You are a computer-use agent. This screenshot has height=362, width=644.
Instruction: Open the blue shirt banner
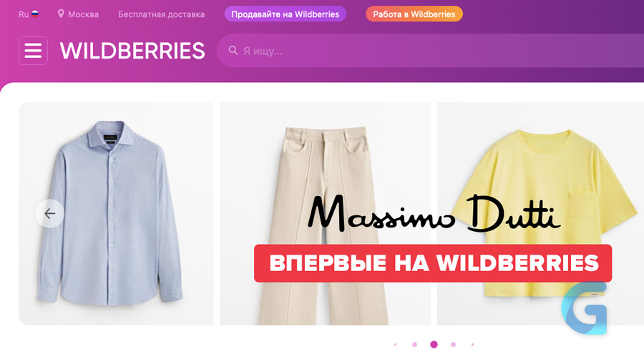coord(116,213)
